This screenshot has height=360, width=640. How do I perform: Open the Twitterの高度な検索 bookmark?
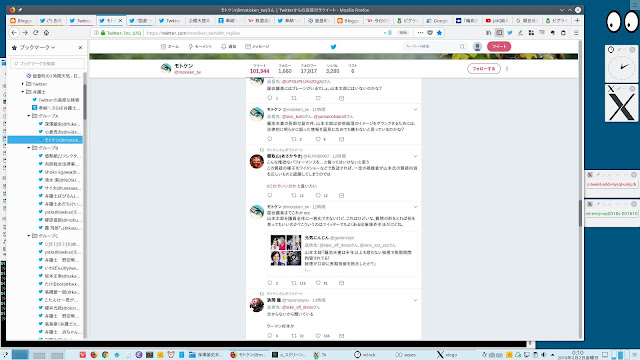click(x=56, y=100)
